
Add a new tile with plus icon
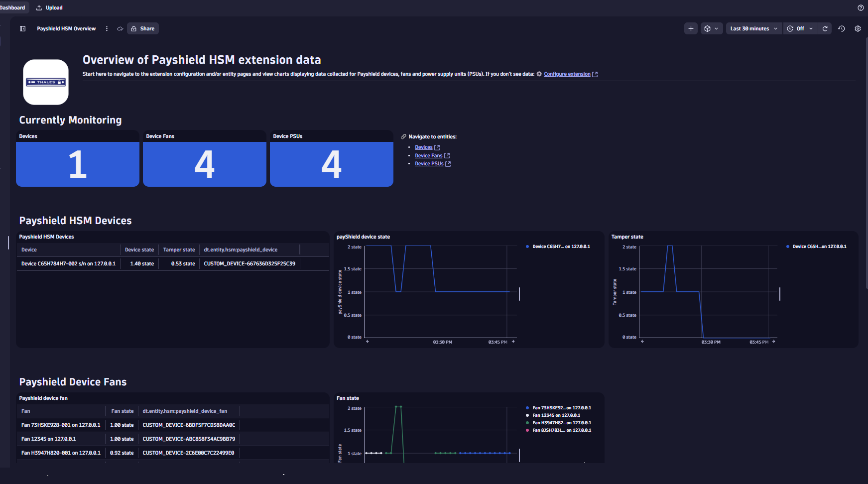pos(691,28)
